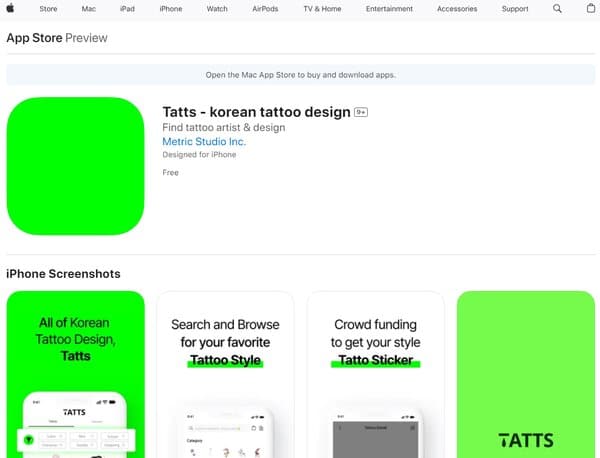
Task: Click the Mac App Store banner text
Action: click(300, 75)
